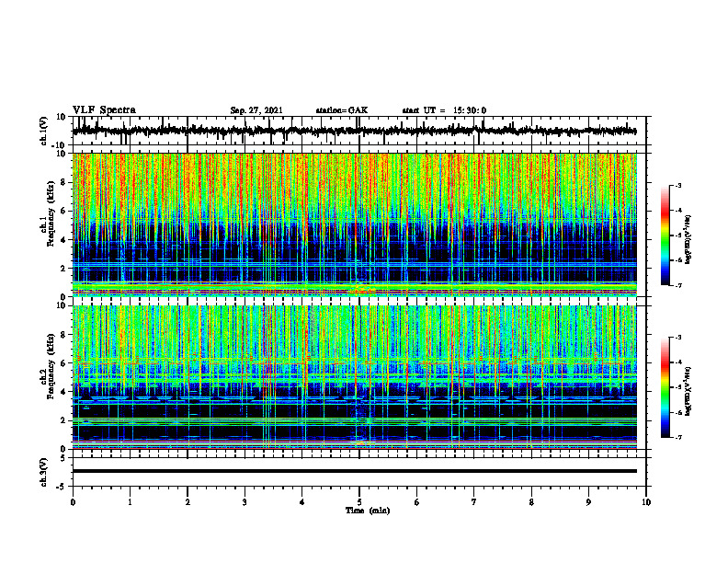Screen dimensions: 728x563
Task: Click the ch.1 voltage waveform trace
Action: coord(354,131)
